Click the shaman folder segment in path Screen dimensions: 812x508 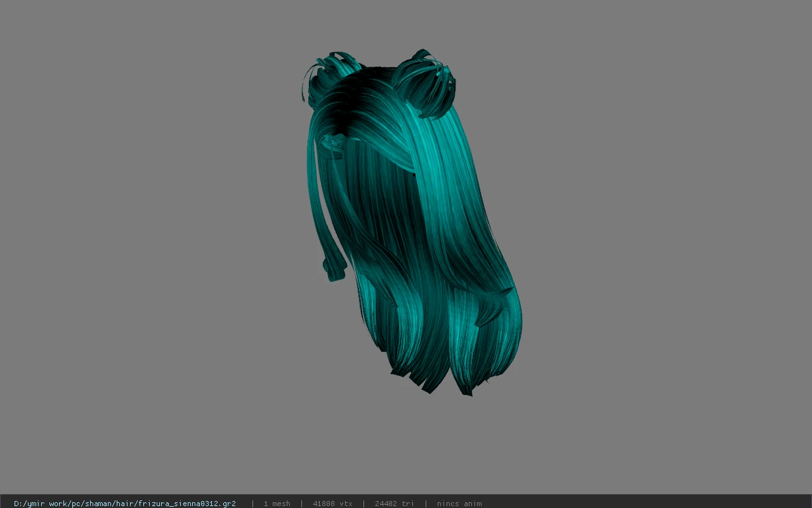(101, 504)
